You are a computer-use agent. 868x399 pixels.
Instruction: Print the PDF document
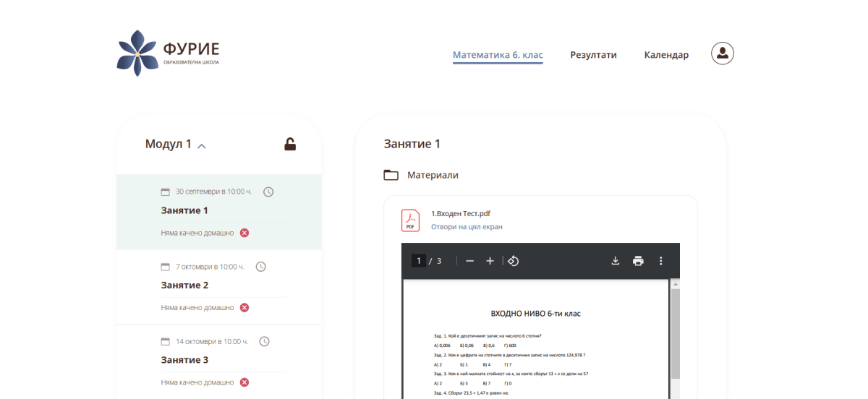(x=638, y=261)
